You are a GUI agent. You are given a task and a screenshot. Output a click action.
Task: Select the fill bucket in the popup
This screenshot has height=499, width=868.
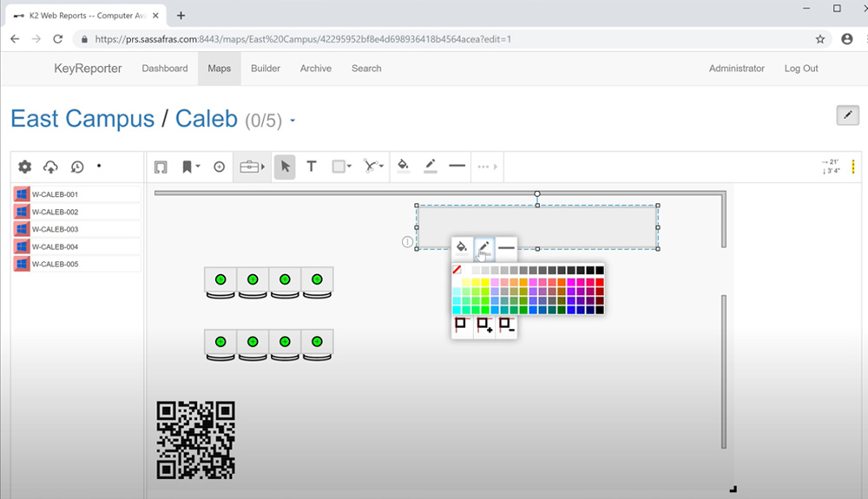[462, 247]
